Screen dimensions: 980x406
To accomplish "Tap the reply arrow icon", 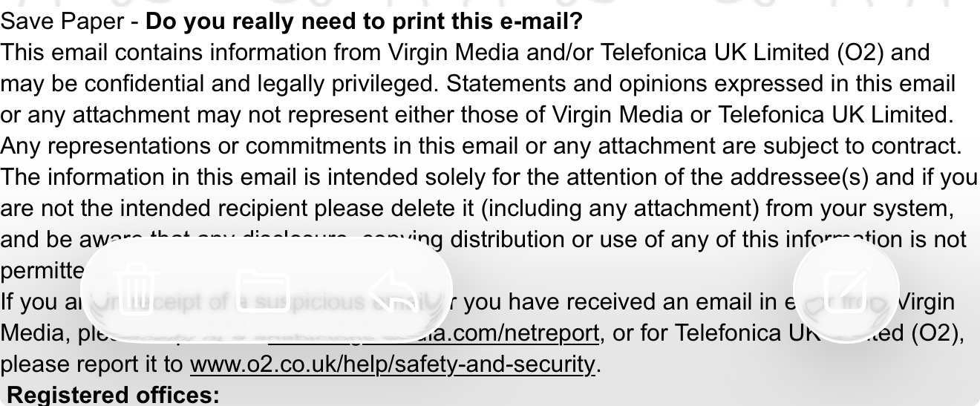I will point(392,289).
